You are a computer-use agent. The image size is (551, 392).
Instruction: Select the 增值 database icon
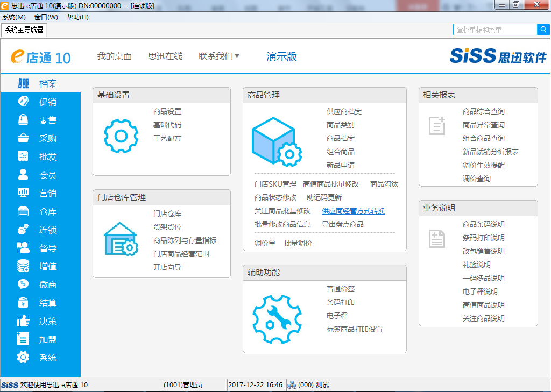point(23,266)
